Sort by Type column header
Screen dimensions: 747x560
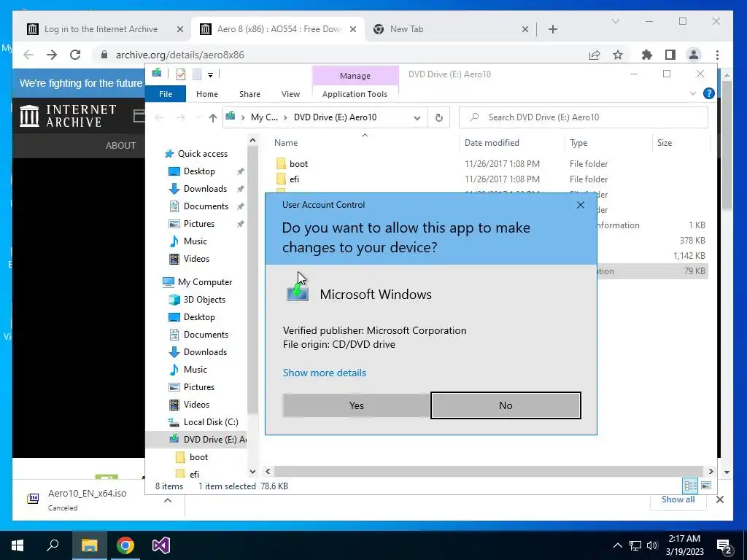[x=578, y=143]
